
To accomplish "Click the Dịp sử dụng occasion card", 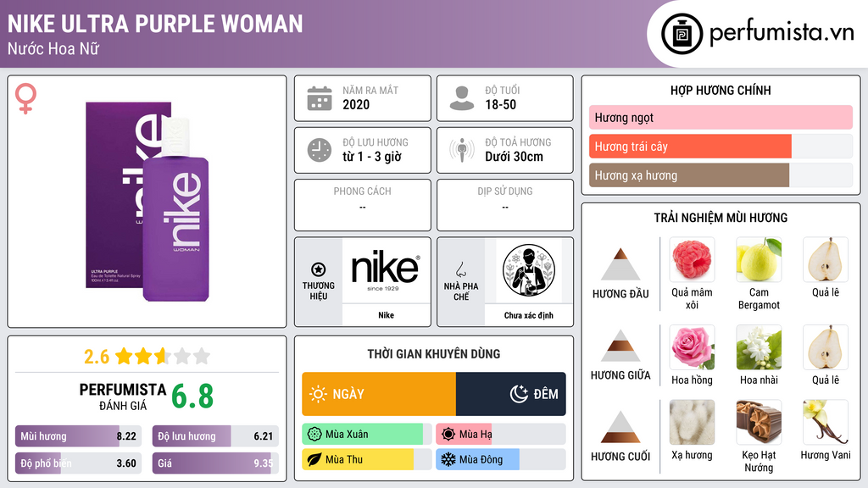I will 505,205.
